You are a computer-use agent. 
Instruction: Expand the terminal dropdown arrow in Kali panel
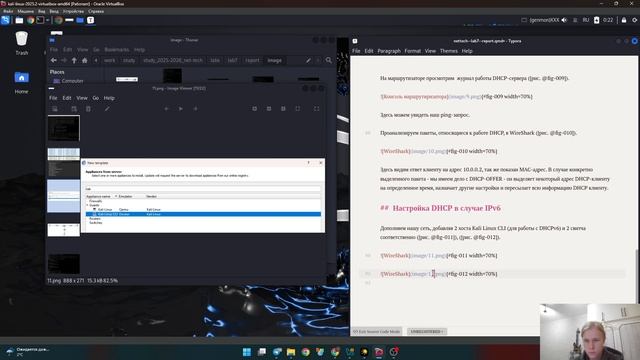(48, 20)
